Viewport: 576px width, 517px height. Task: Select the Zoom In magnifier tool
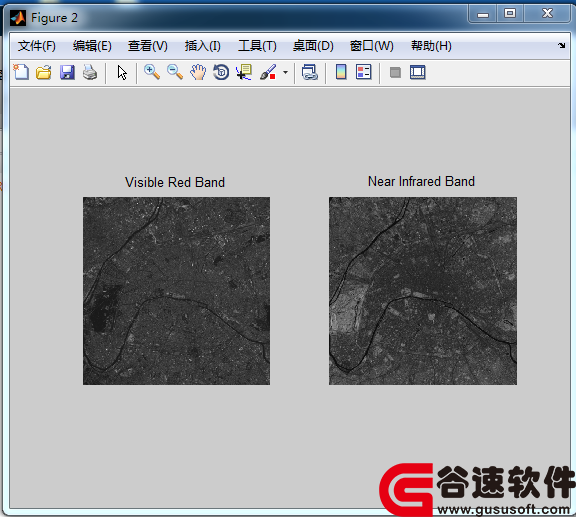pos(152,72)
